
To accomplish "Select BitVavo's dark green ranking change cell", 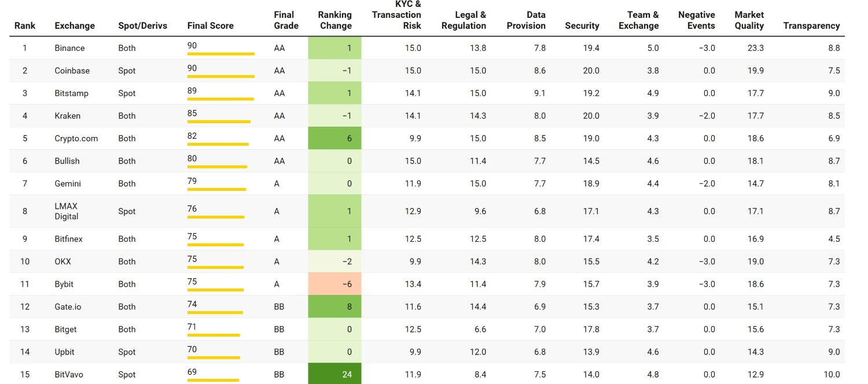I will (334, 374).
